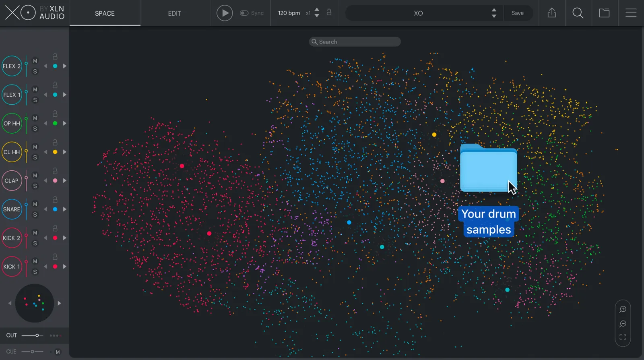This screenshot has width=644, height=360.
Task: Solo the FLEX 2 channel
Action: click(x=35, y=71)
